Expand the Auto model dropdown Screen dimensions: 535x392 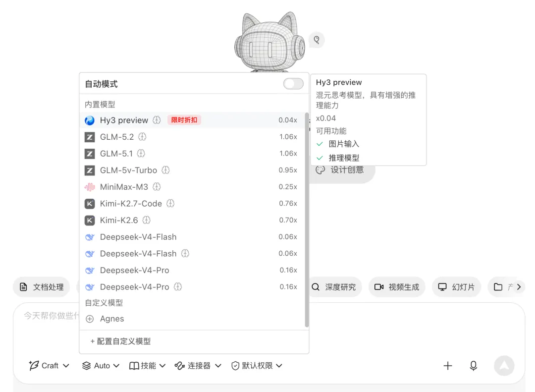coord(101,366)
